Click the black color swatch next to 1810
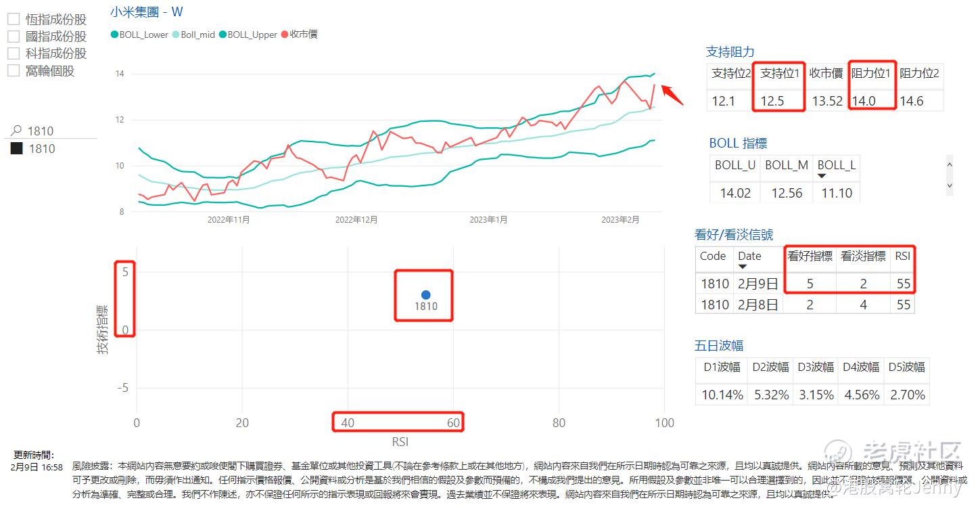The width and height of the screenshot is (980, 509). click(17, 148)
